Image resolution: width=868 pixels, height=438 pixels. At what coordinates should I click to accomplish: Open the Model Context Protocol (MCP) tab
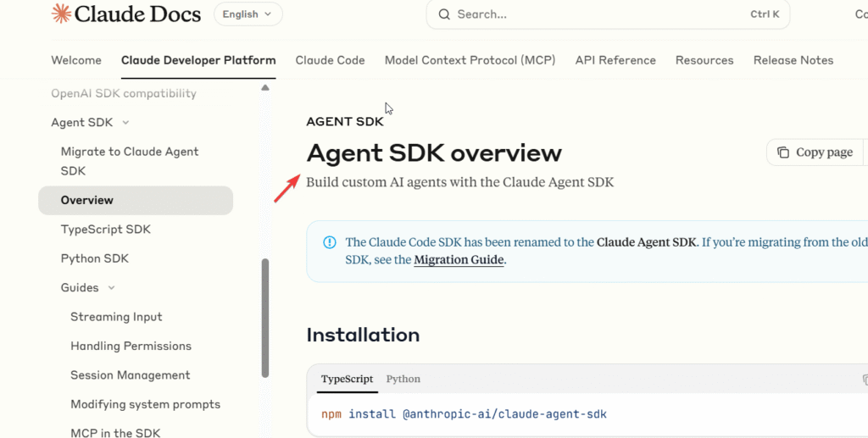pos(470,60)
